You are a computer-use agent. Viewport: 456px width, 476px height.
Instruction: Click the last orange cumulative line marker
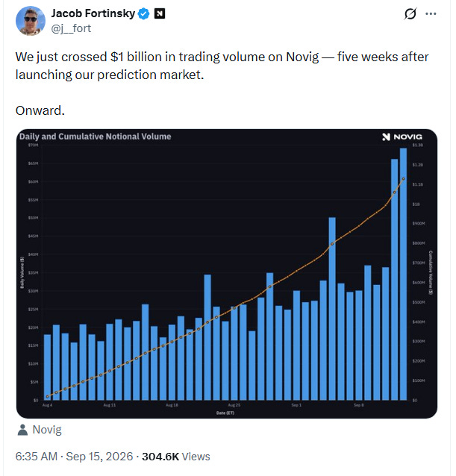coord(403,179)
